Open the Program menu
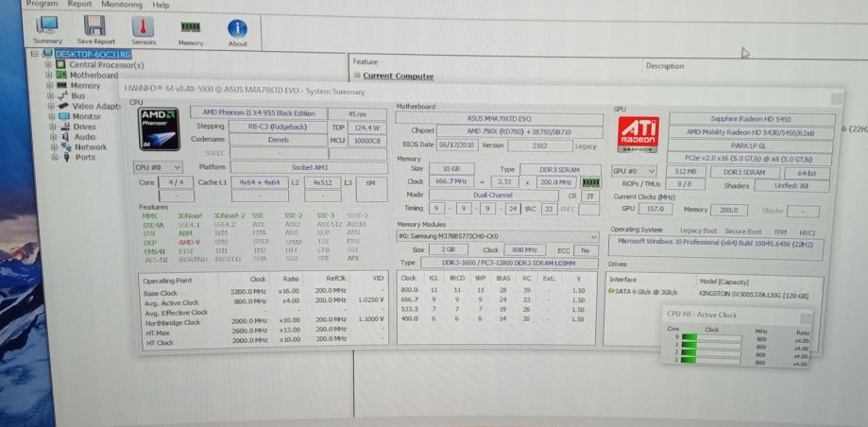 coord(43,4)
